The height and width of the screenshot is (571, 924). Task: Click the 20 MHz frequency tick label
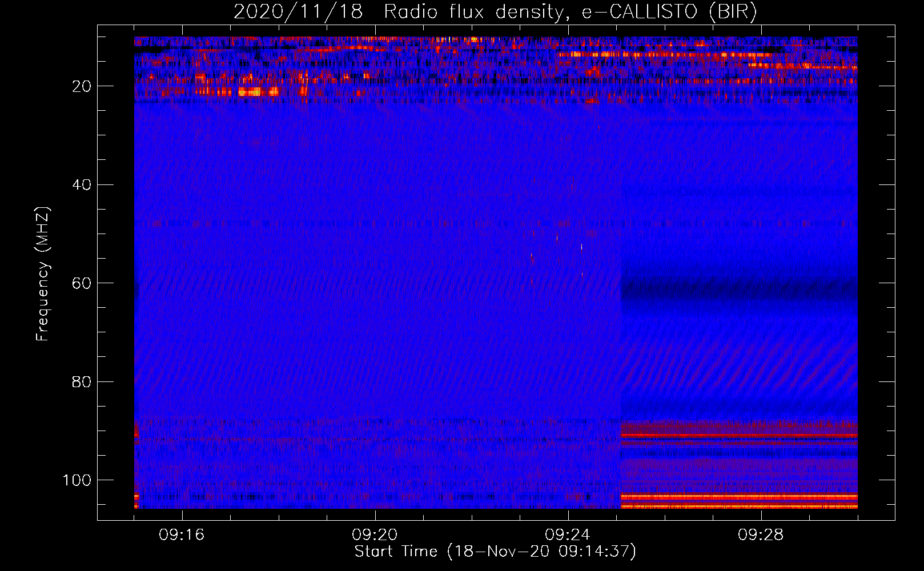coord(82,86)
